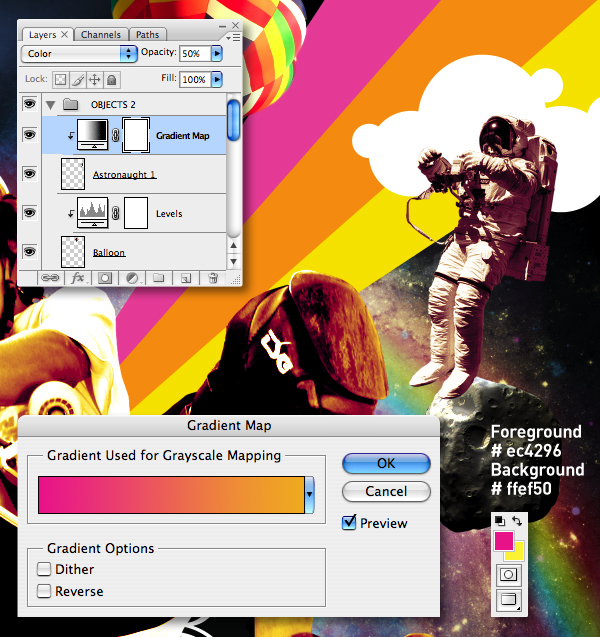Click the Gradient Map link chain icon
This screenshot has width=600, height=637.
[x=116, y=135]
